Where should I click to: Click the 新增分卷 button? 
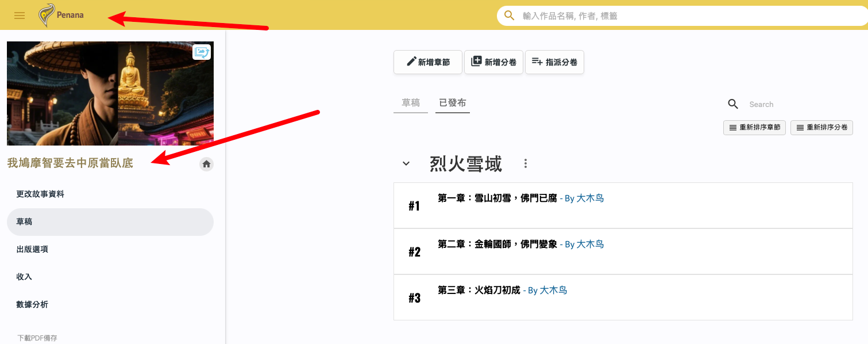click(493, 62)
